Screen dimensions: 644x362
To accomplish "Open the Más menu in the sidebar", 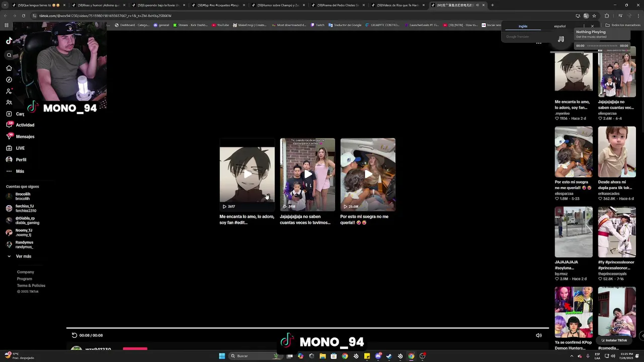I will (x=15, y=171).
